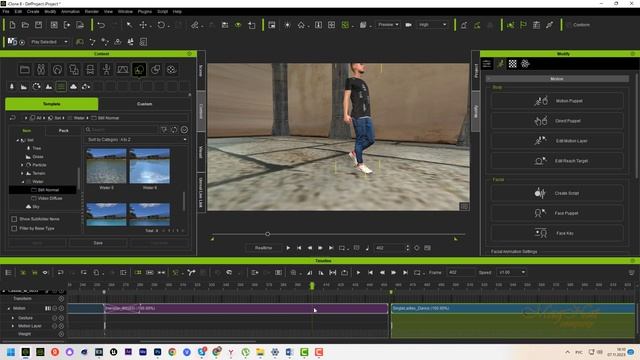This screenshot has width=640, height=360.
Task: Click the Sky cloud subcategory icon
Action: [73, 87]
